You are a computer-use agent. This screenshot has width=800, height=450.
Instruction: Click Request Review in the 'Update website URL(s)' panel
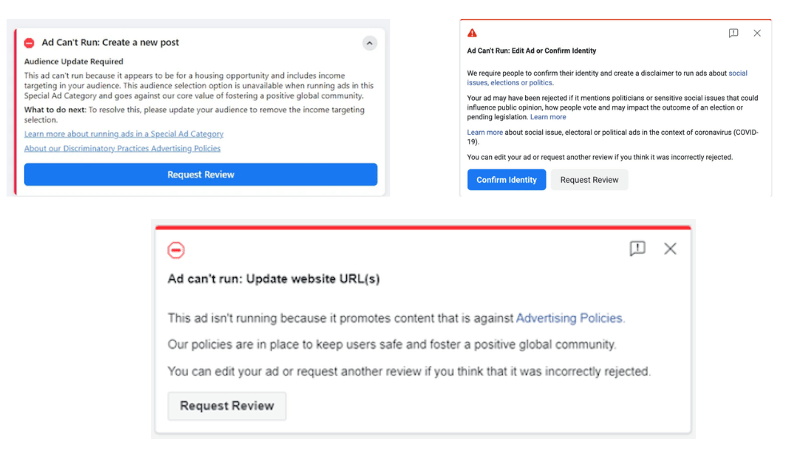(227, 406)
